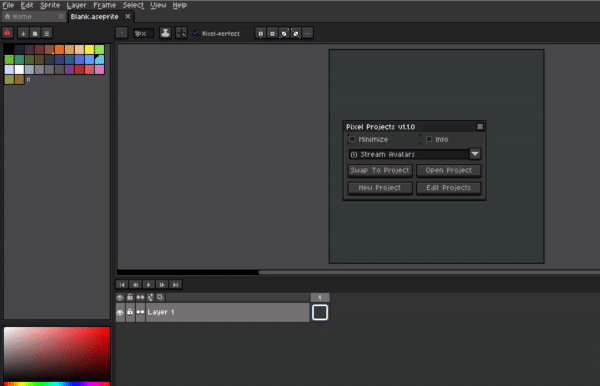Open the context bar more options button

(x=308, y=33)
